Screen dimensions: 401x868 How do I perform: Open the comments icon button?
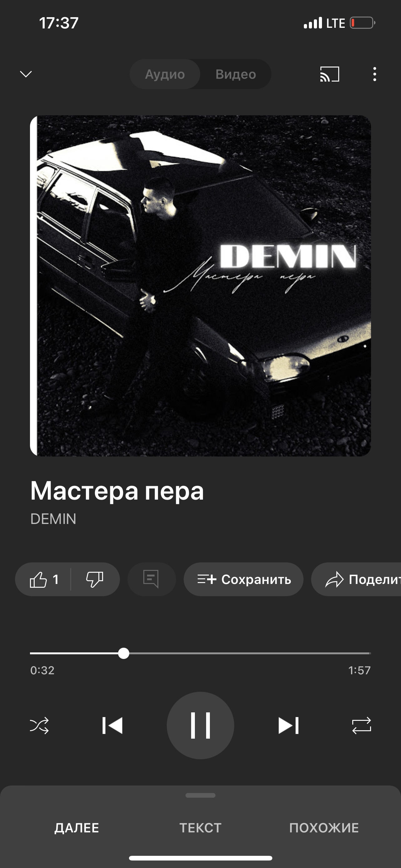click(151, 579)
